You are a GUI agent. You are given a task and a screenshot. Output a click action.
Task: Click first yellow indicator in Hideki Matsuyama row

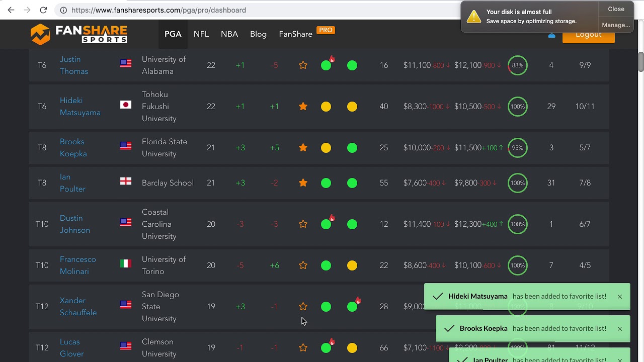326,107
